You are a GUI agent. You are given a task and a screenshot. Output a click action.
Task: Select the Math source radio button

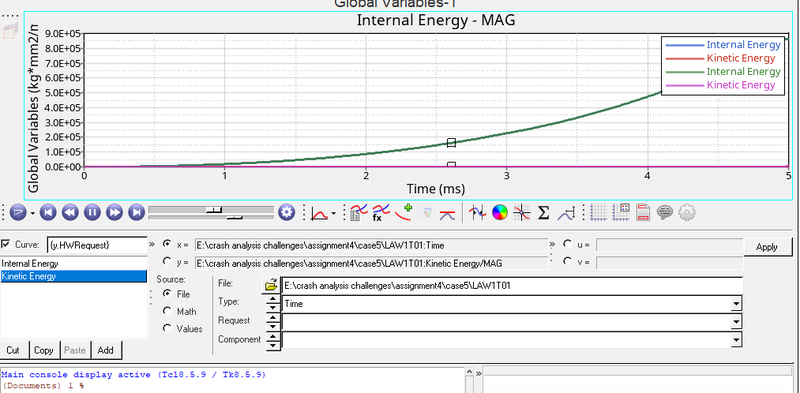(167, 311)
